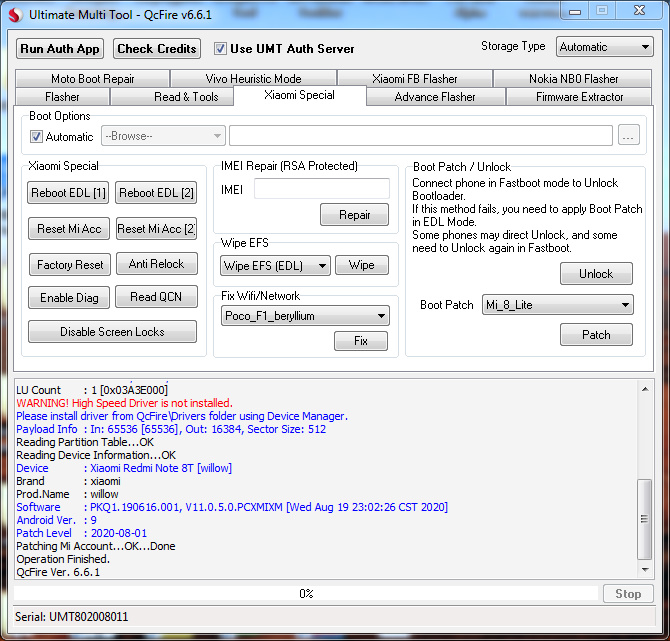
Task: Close the QcFire window
Action: tap(640, 11)
